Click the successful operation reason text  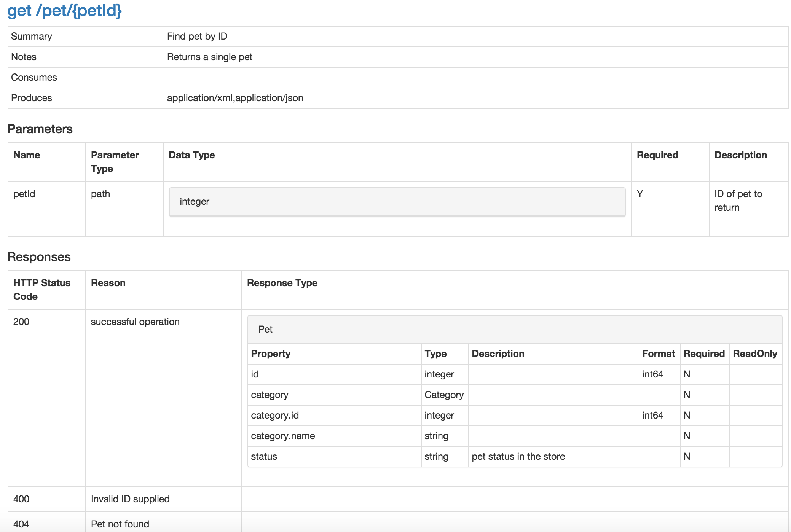(x=135, y=322)
